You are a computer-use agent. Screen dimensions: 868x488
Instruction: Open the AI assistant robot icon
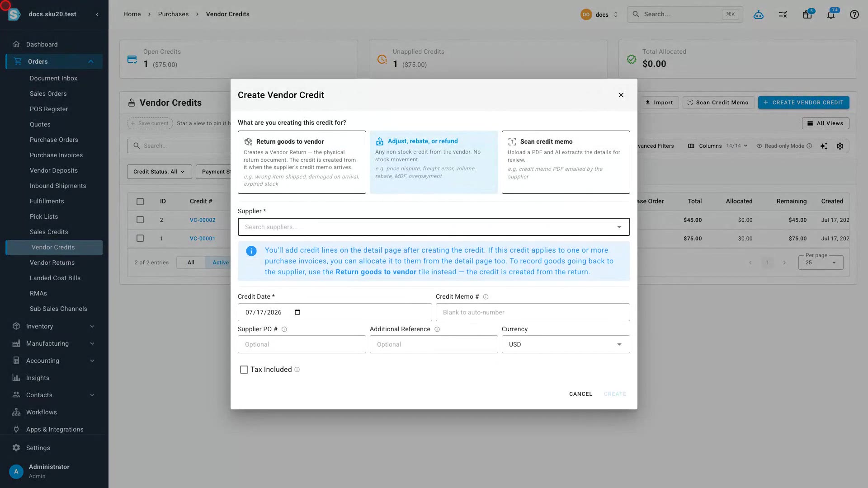tap(759, 14)
